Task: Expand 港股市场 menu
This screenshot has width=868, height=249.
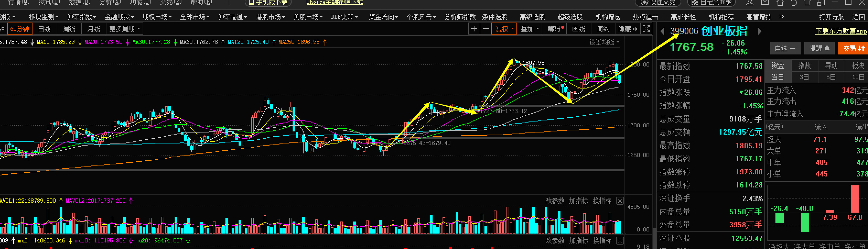Action: coord(270,17)
